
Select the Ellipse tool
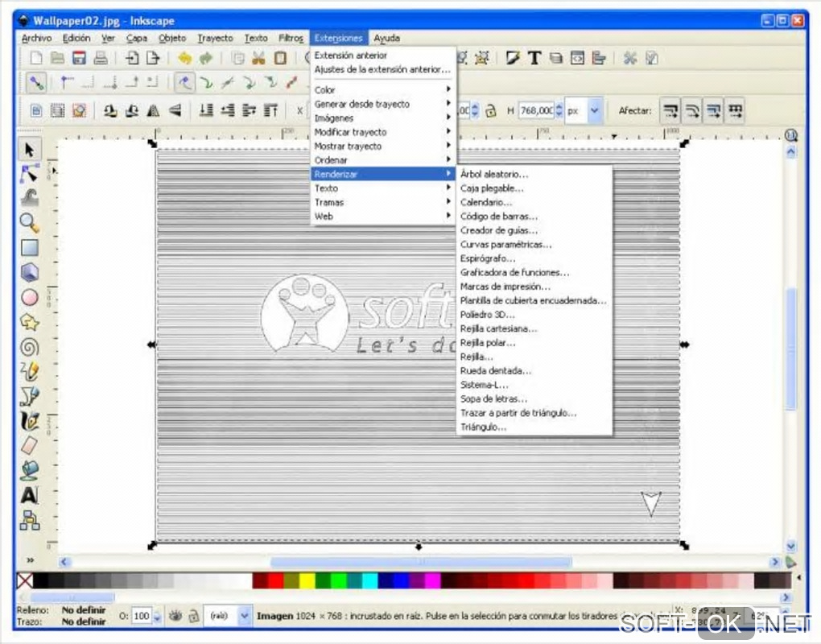tap(29, 297)
